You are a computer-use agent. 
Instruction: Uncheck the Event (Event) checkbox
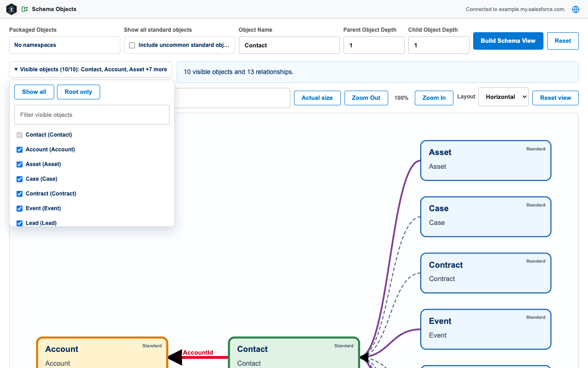tap(19, 208)
